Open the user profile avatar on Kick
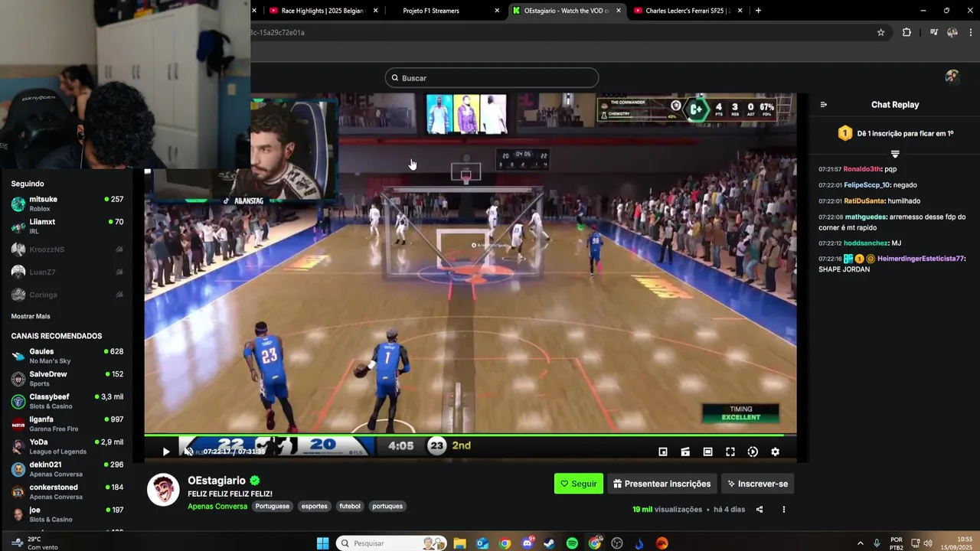980x551 pixels. tap(952, 77)
